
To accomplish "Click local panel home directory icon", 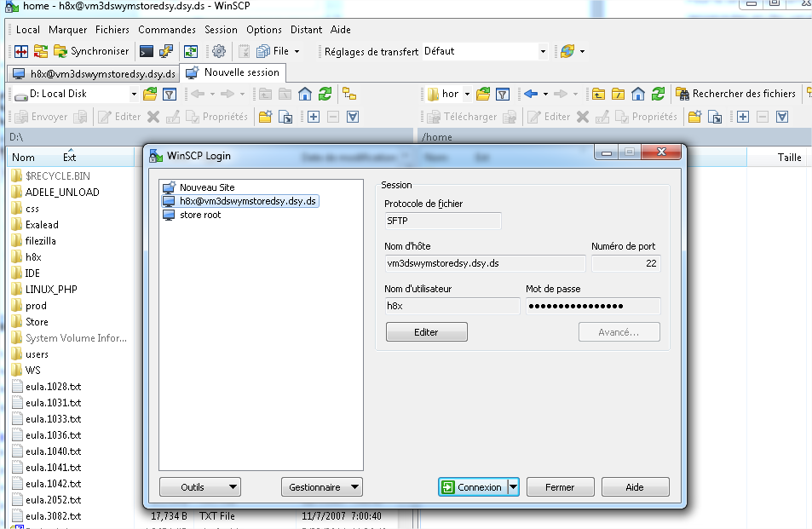I will click(305, 95).
